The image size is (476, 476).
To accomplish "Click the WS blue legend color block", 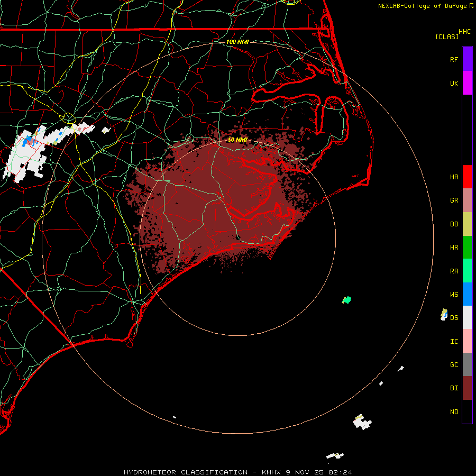I will pyautogui.click(x=467, y=294).
